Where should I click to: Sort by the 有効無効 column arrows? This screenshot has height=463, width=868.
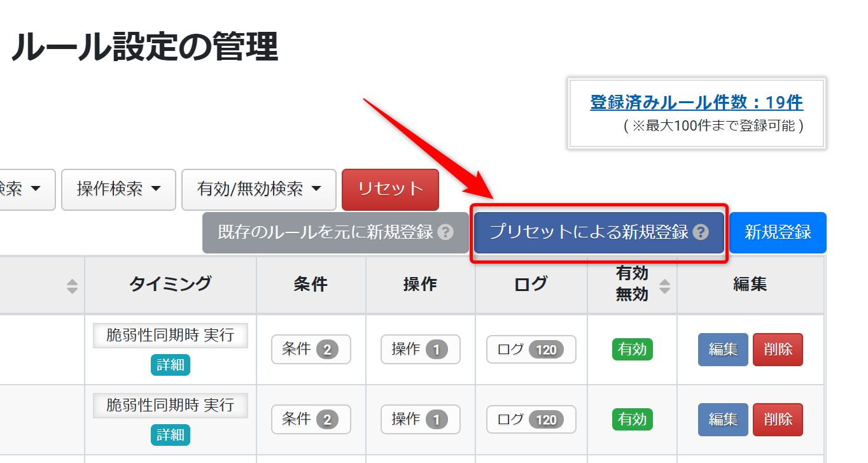click(665, 287)
